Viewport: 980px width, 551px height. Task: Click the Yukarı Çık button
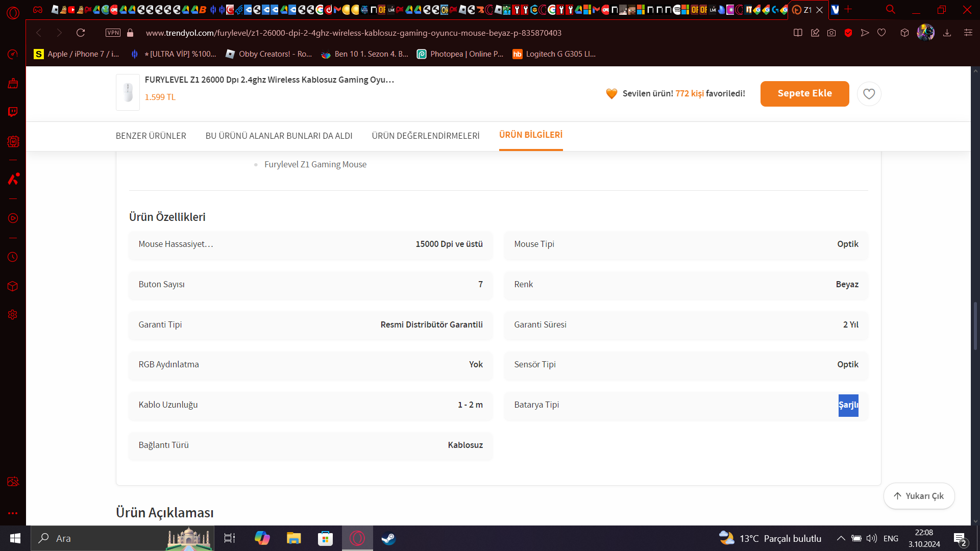pyautogui.click(x=919, y=496)
